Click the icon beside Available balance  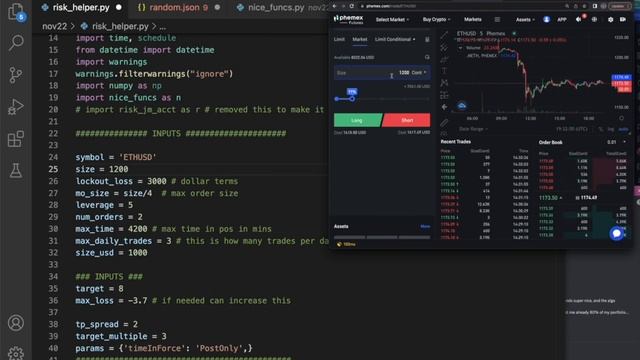427,58
